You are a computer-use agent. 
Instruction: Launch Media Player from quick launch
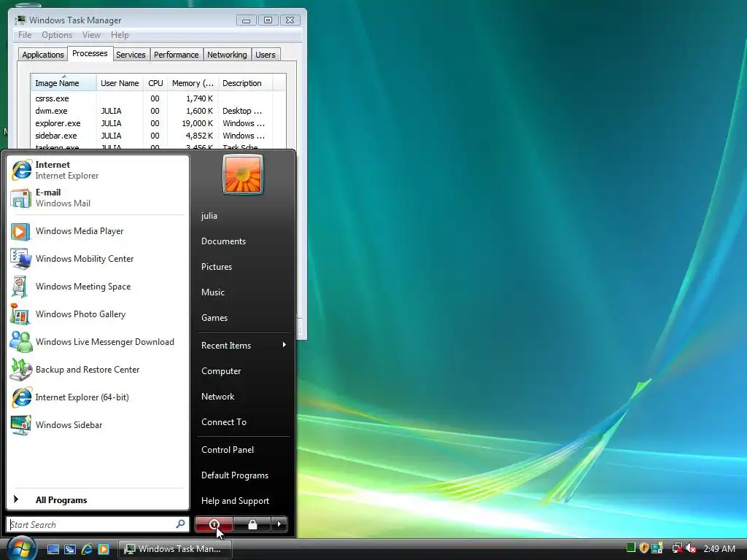tap(104, 549)
